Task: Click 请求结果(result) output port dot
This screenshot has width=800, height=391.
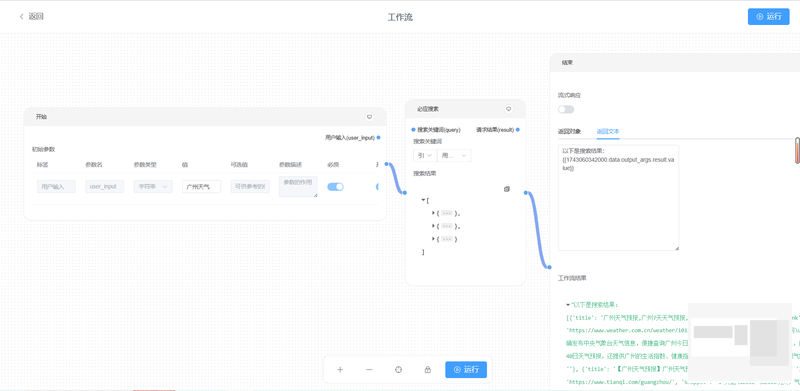Action: 517,130
